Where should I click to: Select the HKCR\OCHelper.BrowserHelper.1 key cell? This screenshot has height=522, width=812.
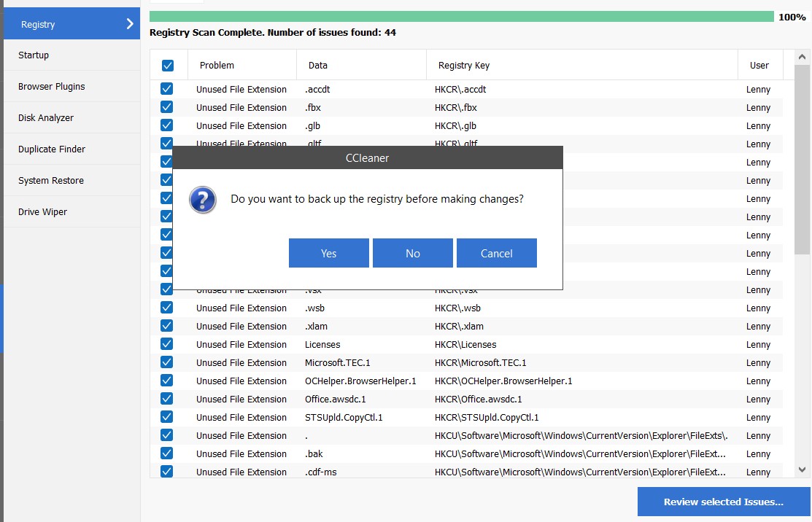[x=503, y=381]
